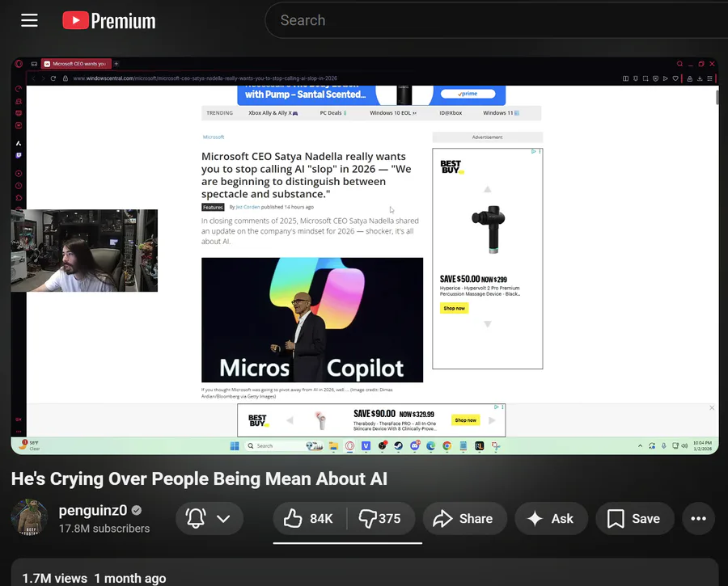This screenshot has width=728, height=586.
Task: In the video, click the Satya Nadella Copilot article image
Action: point(312,320)
